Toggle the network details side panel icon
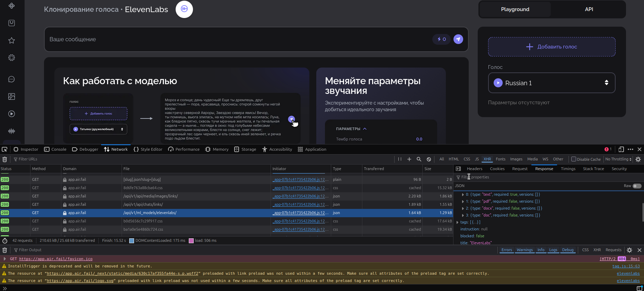Image resolution: width=644 pixels, height=291 pixels. pos(458,169)
